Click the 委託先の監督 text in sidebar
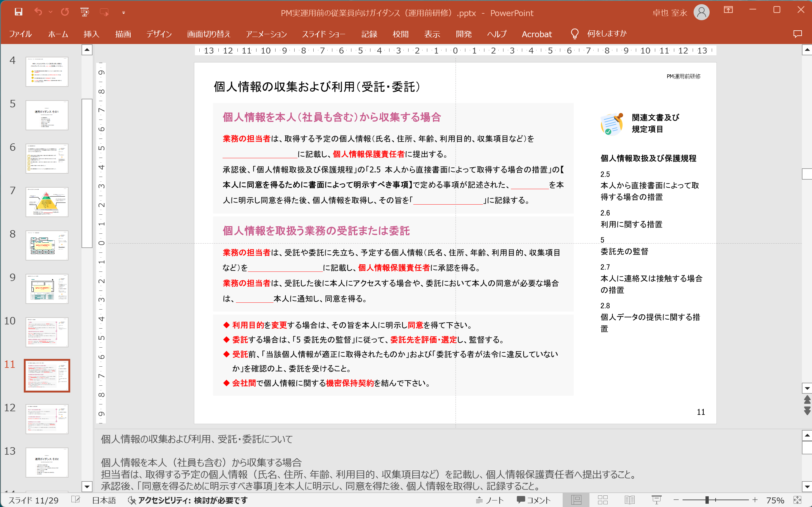 624,252
